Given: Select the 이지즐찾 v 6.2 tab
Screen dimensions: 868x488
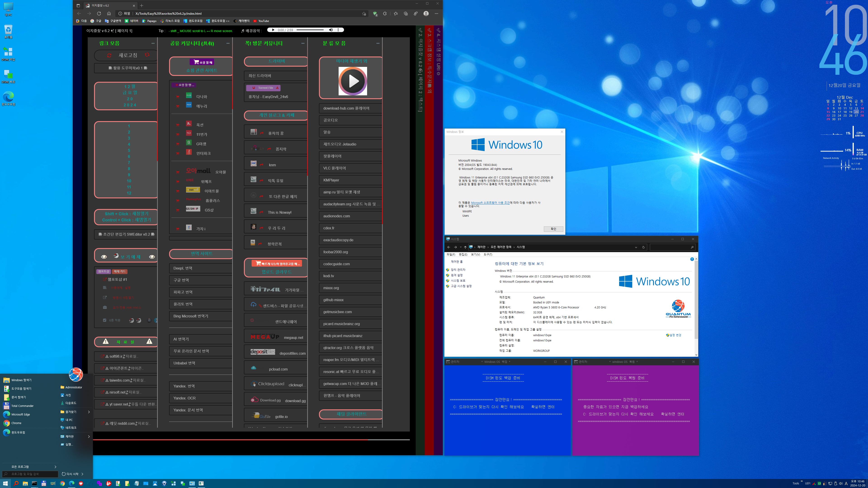Looking at the screenshot, I should pyautogui.click(x=109, y=5).
